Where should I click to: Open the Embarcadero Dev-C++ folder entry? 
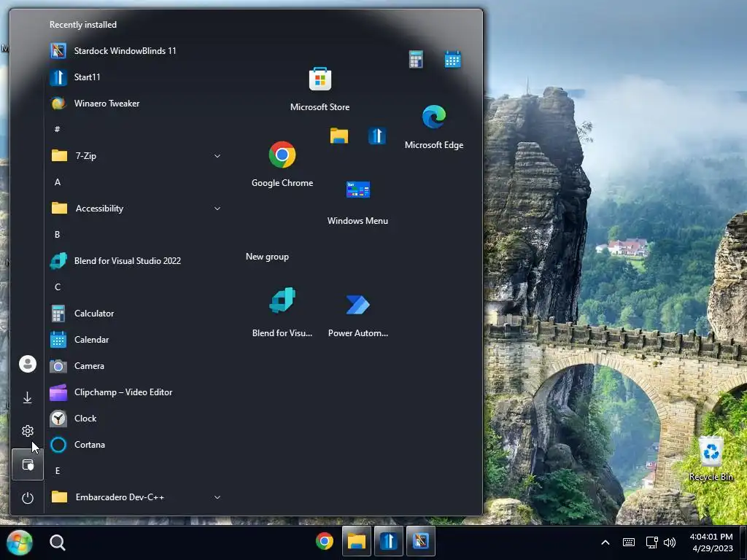click(x=136, y=497)
